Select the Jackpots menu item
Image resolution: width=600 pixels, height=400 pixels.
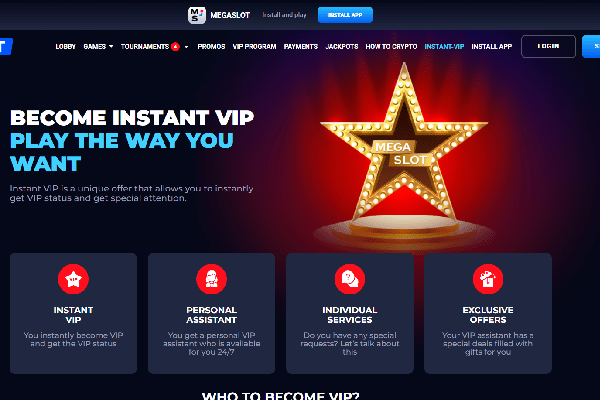point(342,46)
